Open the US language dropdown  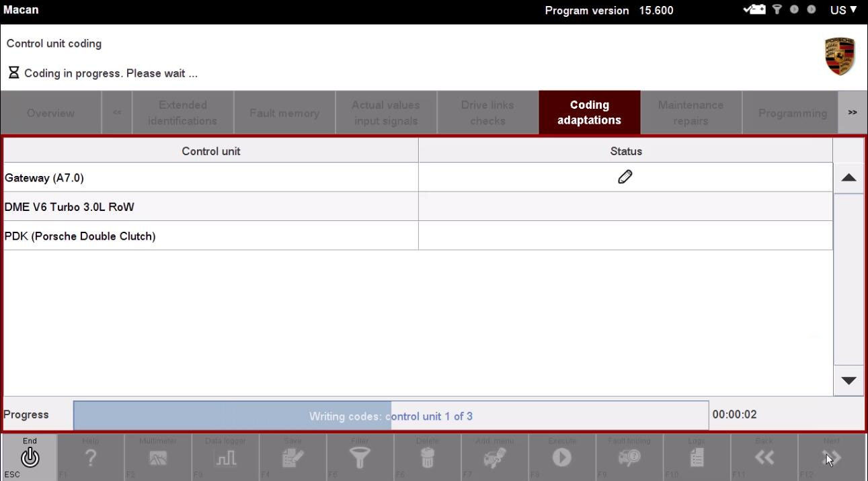pyautogui.click(x=844, y=9)
